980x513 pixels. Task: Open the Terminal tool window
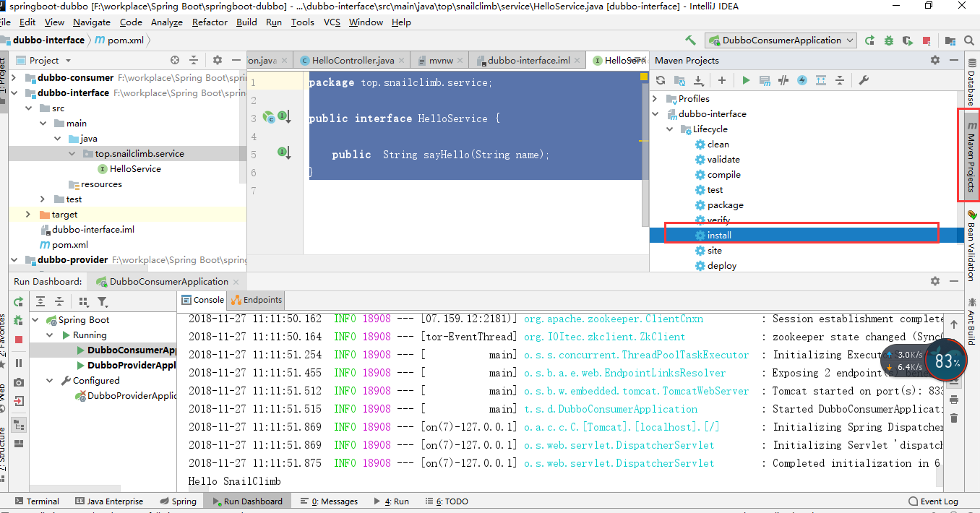coord(36,501)
